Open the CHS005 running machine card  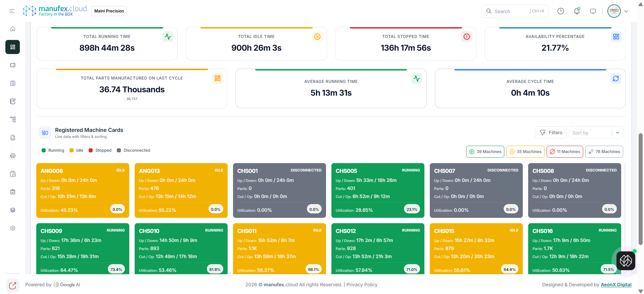click(x=377, y=190)
